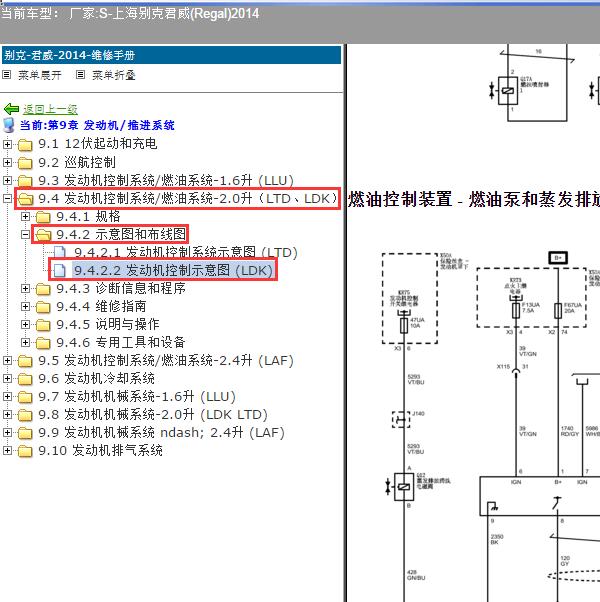
Task: Expand the 9.6 发动机冷却系统 node
Action: (7, 379)
